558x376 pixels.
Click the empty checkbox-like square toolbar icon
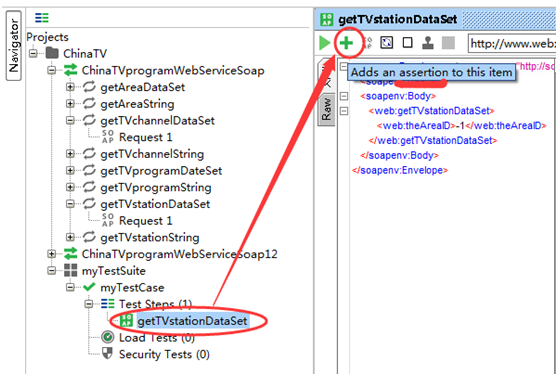tap(407, 43)
